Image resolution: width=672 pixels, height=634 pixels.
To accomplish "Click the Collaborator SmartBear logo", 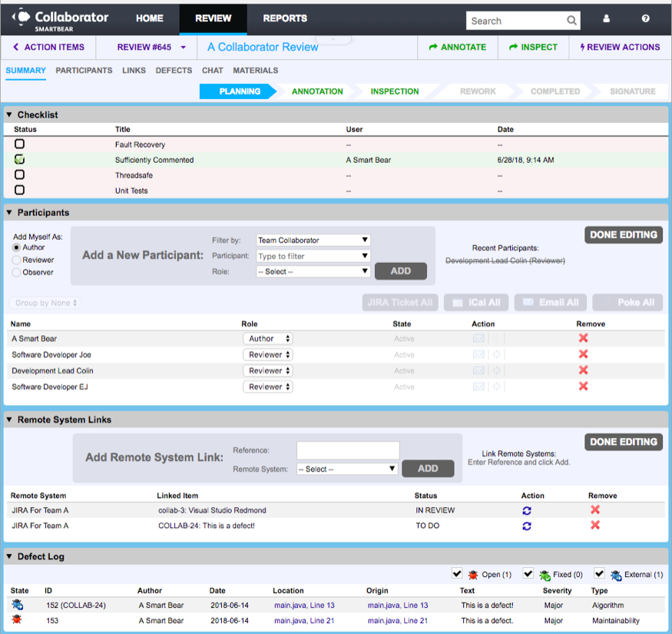I will pyautogui.click(x=61, y=20).
